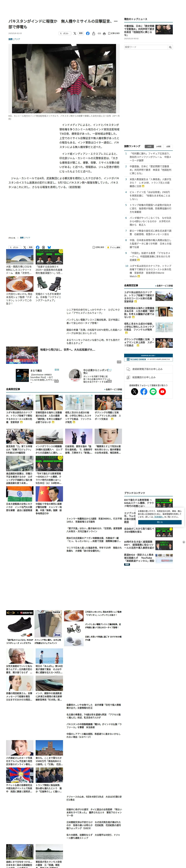186x868 pixels.
Task: Switch ranking to the 1週間 tab
Action: tap(168, 147)
